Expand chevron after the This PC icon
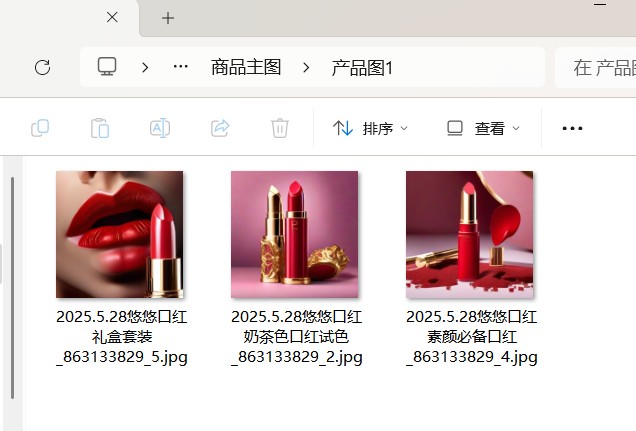The image size is (636, 431). pyautogui.click(x=145, y=67)
